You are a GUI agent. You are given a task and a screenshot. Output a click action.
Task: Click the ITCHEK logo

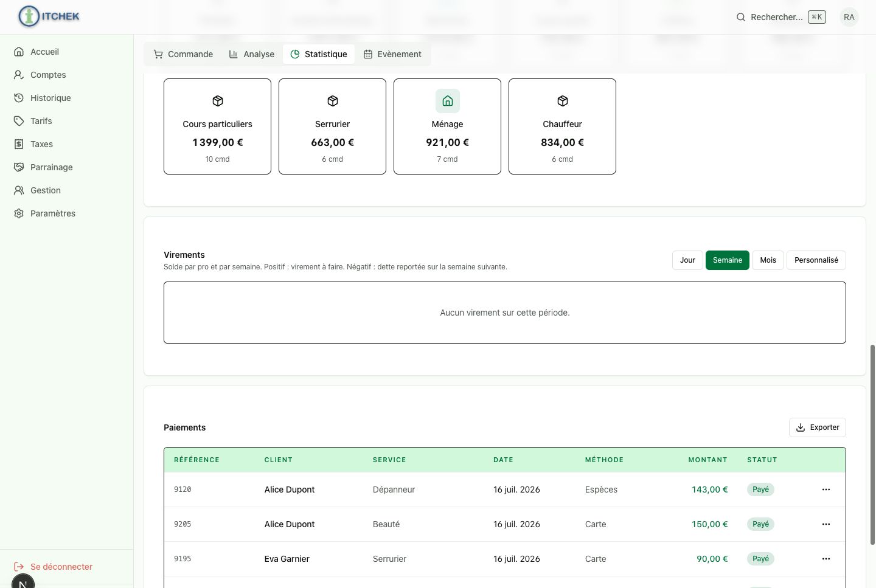[x=49, y=16]
